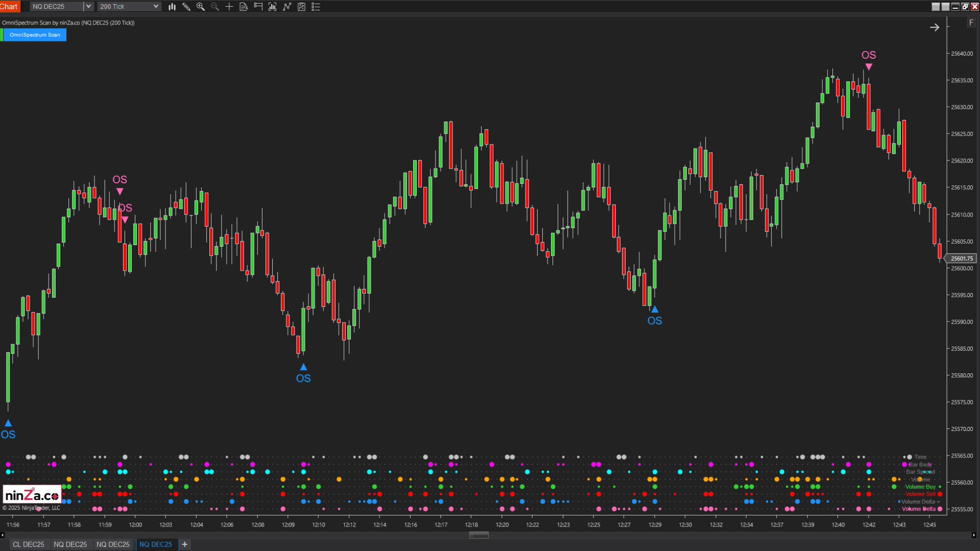Click the right arrow at chart top

coord(935,28)
